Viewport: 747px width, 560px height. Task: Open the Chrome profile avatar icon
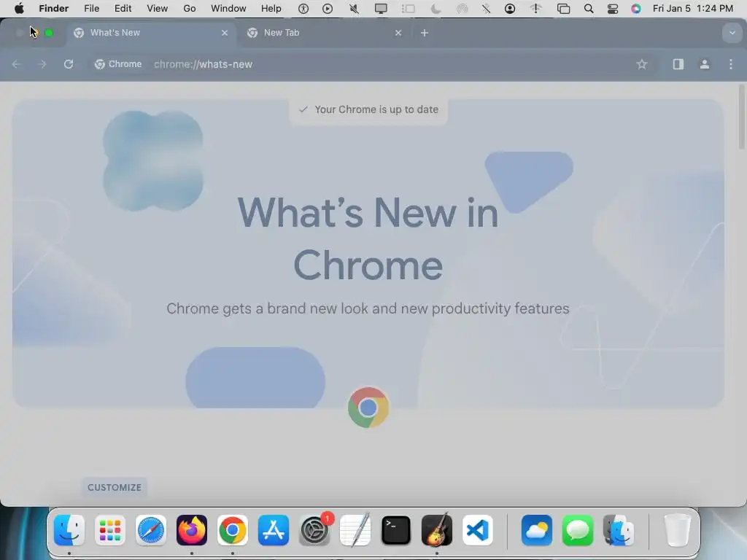(x=705, y=64)
